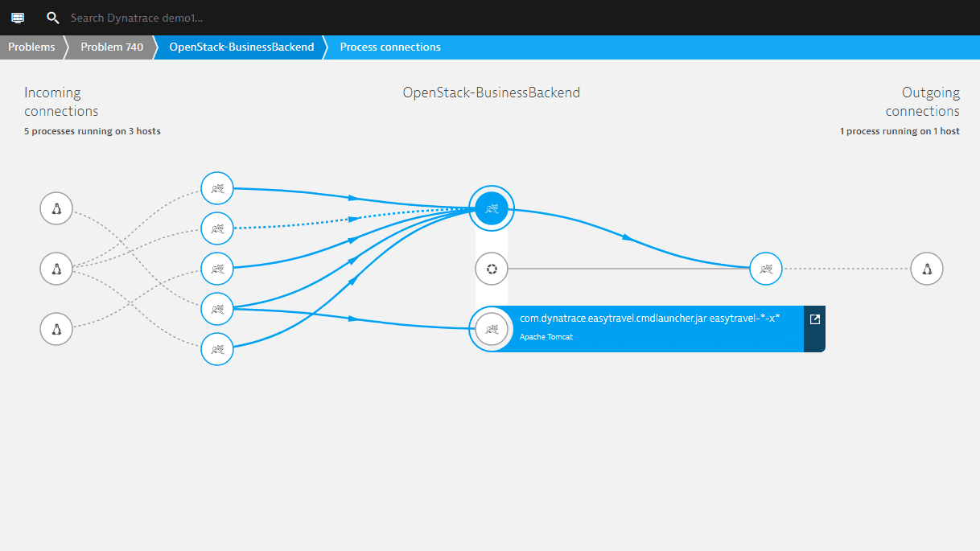Select the topmost incoming Linux host node
This screenshot has height=551, width=980.
point(56,209)
